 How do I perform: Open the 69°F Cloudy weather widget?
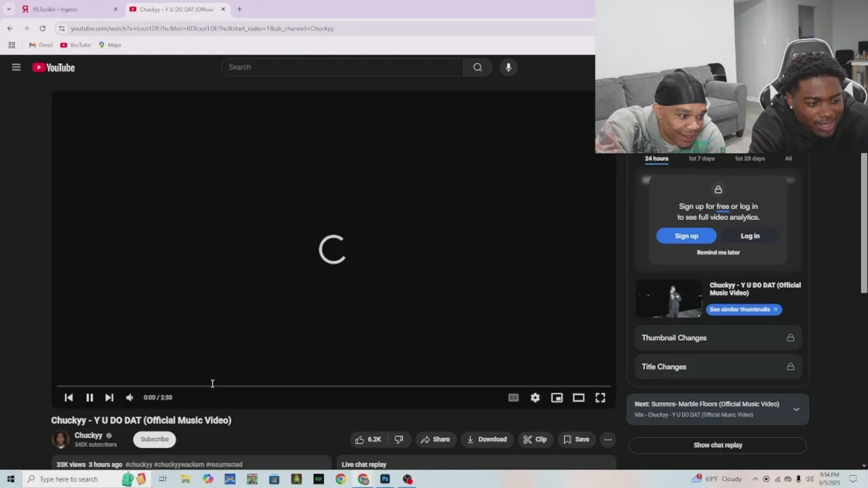pos(717,479)
